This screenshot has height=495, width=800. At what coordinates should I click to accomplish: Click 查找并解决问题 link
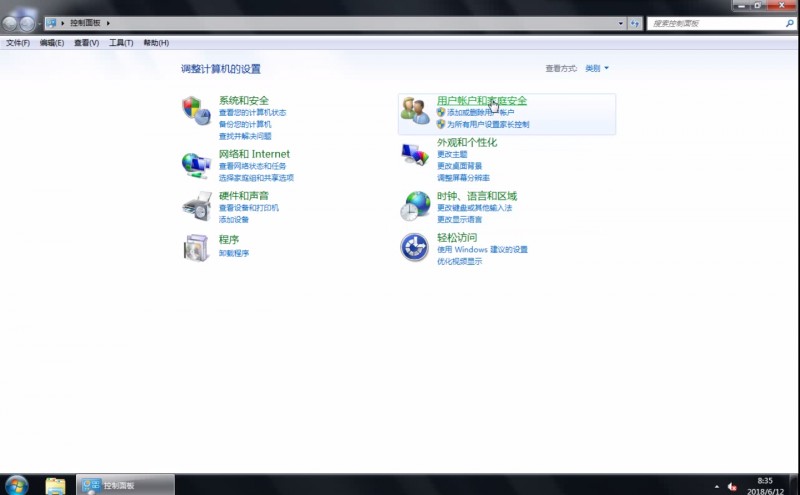coord(245,136)
